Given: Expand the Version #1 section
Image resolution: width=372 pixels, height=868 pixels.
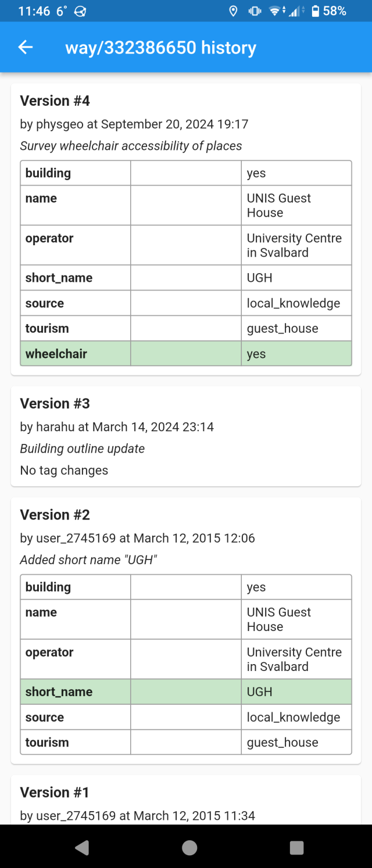Looking at the screenshot, I should (55, 792).
